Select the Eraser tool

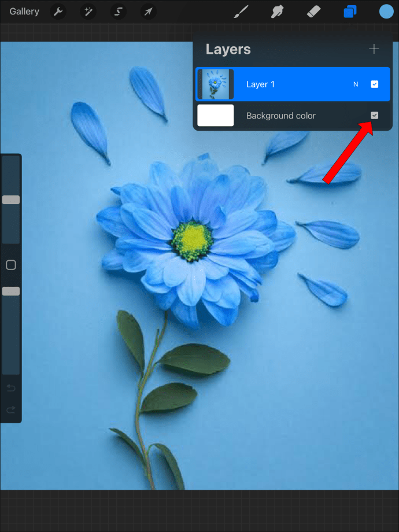pyautogui.click(x=313, y=12)
